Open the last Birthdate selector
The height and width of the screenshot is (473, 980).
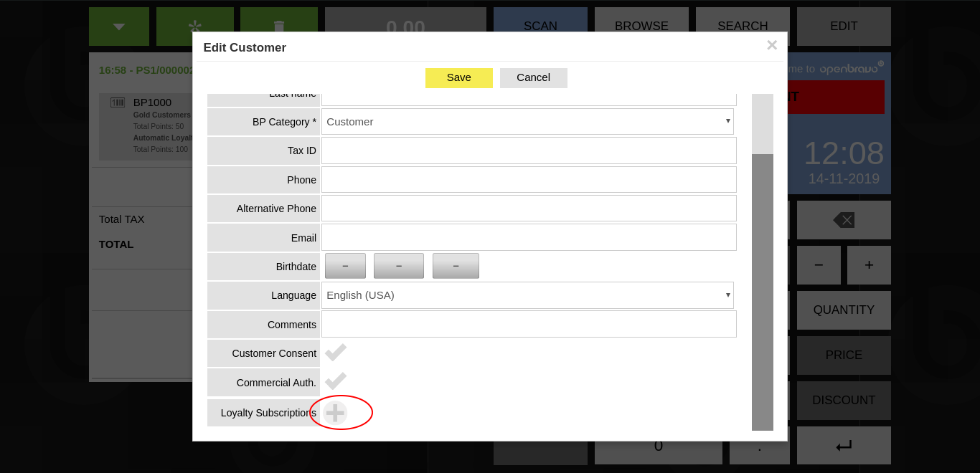tap(456, 266)
